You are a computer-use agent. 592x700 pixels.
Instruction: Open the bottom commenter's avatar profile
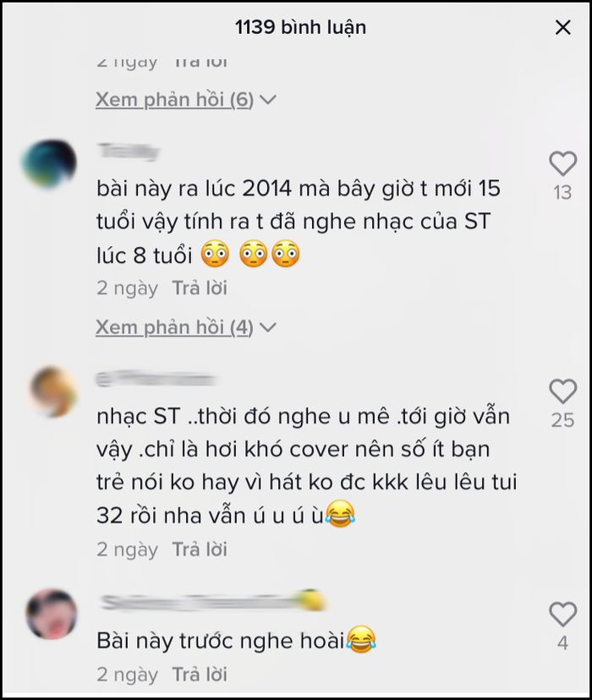pos(52,614)
